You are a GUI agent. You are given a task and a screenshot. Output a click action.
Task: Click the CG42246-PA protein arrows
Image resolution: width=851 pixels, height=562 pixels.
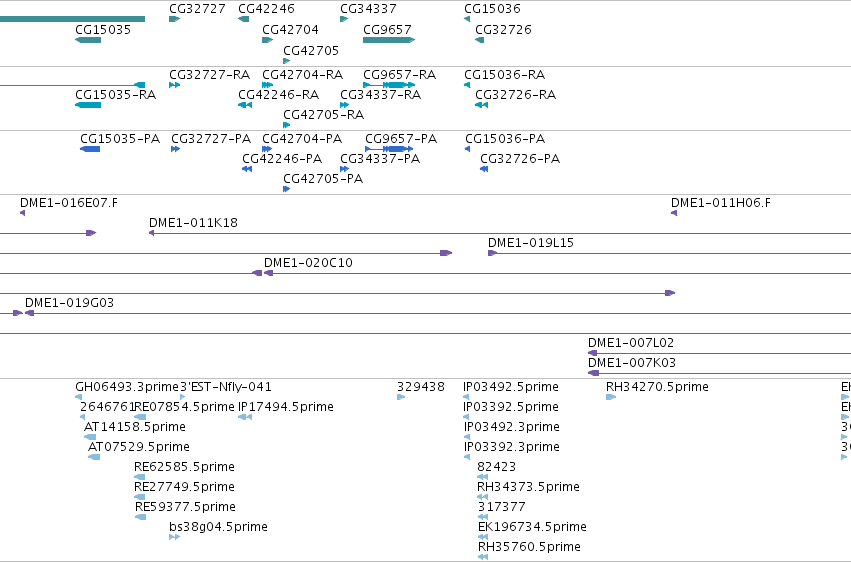[x=247, y=169]
